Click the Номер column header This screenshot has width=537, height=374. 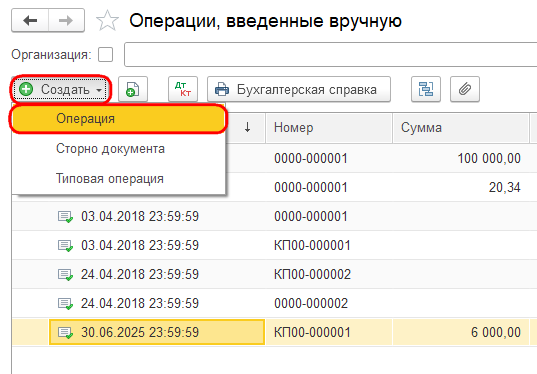tap(329, 128)
